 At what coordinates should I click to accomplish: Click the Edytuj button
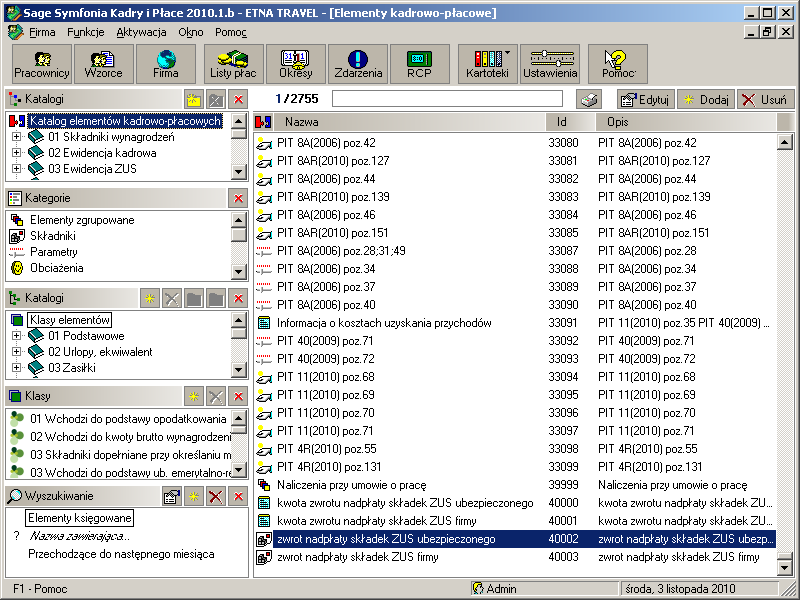(x=645, y=99)
